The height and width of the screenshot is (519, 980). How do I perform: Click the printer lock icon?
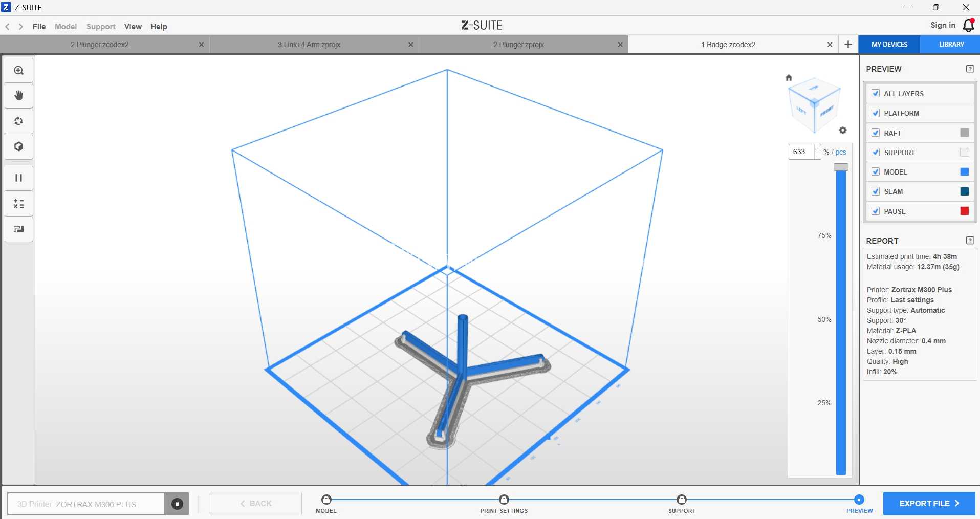tap(177, 504)
